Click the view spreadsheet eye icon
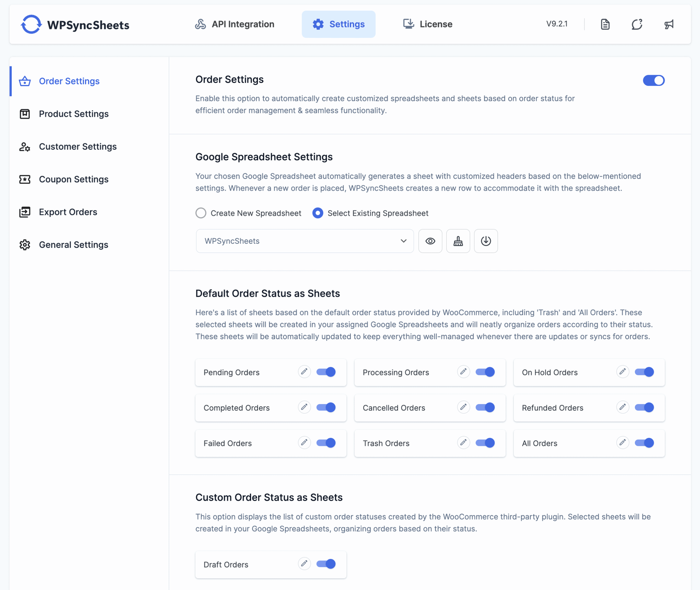This screenshot has height=590, width=700. [430, 241]
